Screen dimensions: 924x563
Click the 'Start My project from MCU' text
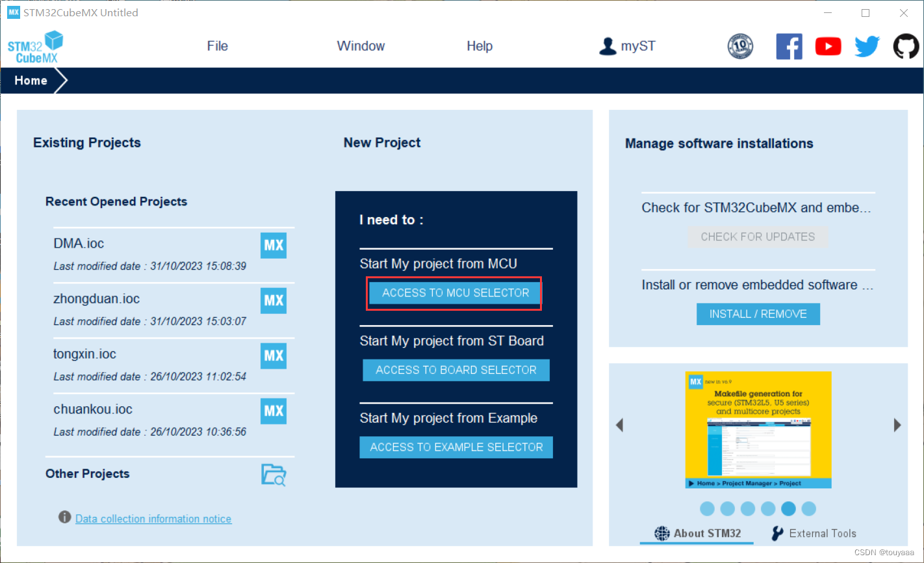[x=439, y=264]
